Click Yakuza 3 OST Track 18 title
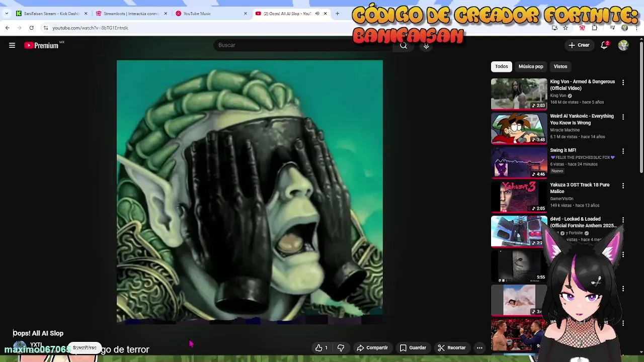The height and width of the screenshot is (362, 644). pos(580,188)
